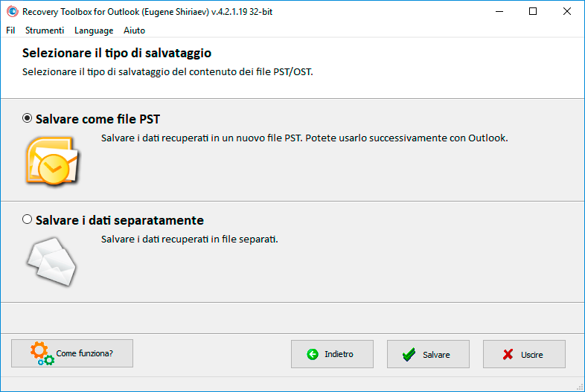Click the Uscire button to exit

pyautogui.click(x=524, y=354)
